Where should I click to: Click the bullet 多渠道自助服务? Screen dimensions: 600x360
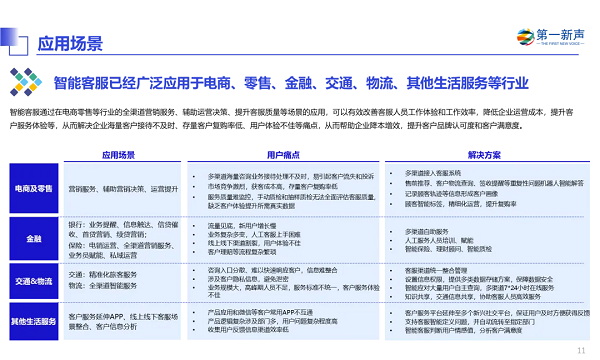427,232
